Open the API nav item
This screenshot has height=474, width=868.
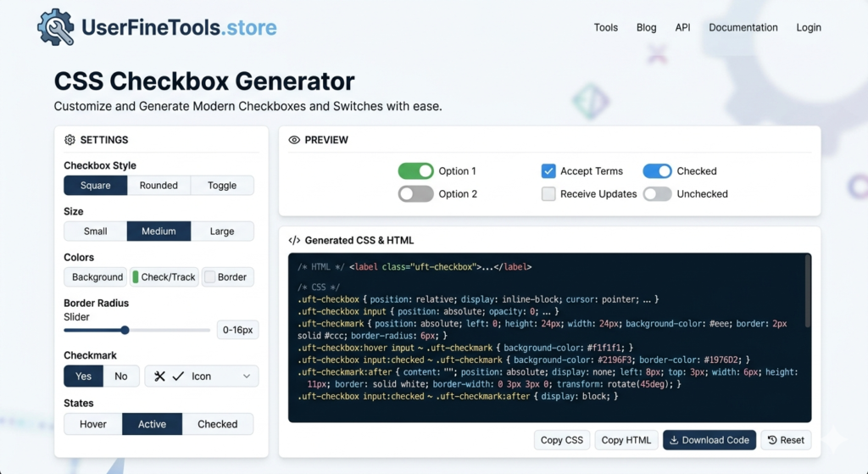tap(682, 28)
